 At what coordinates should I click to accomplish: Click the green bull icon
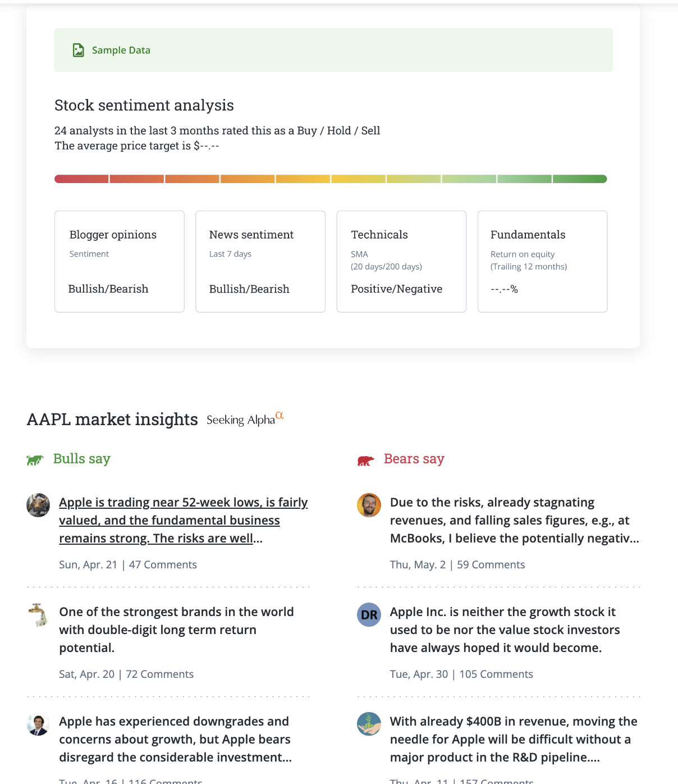click(x=35, y=461)
